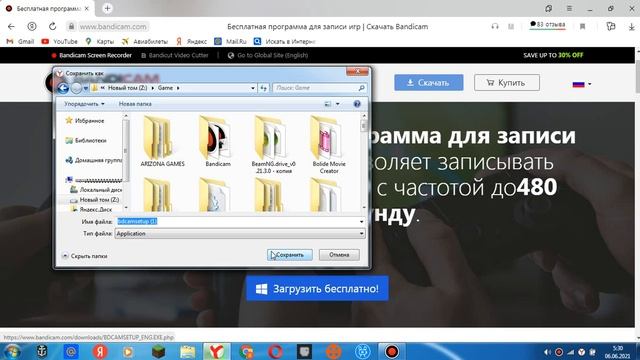Open the language flag dropdown
The image size is (640, 360).
coord(582,84)
